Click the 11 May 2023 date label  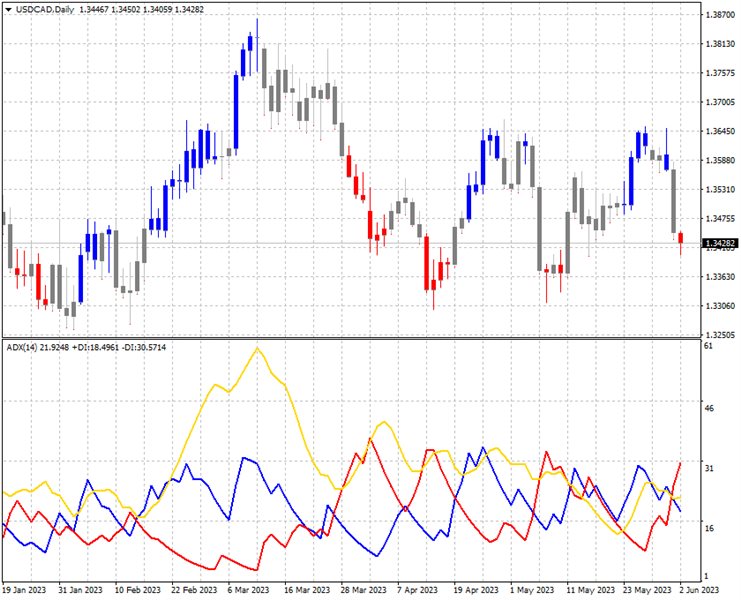tap(591, 590)
